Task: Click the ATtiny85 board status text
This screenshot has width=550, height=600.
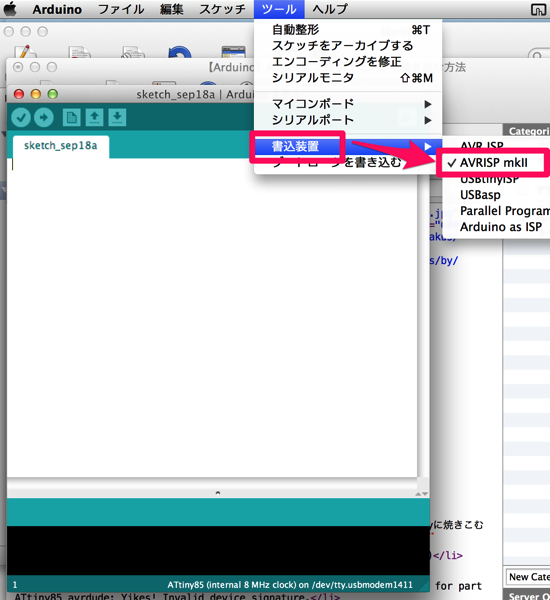Action: tap(290, 585)
